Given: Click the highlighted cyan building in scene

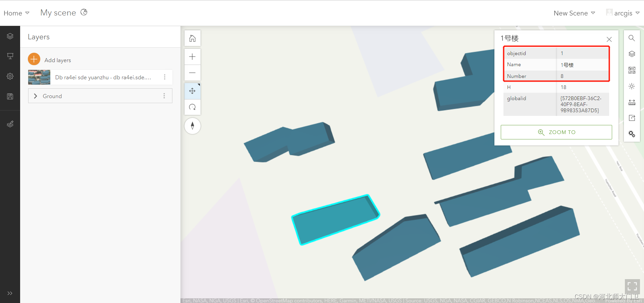Looking at the screenshot, I should coord(335,220).
